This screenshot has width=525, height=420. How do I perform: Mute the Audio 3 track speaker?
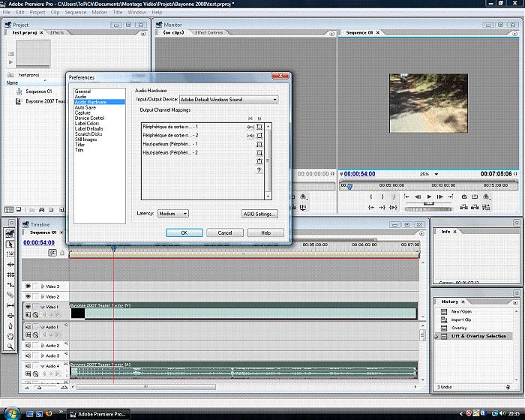pyautogui.click(x=28, y=355)
